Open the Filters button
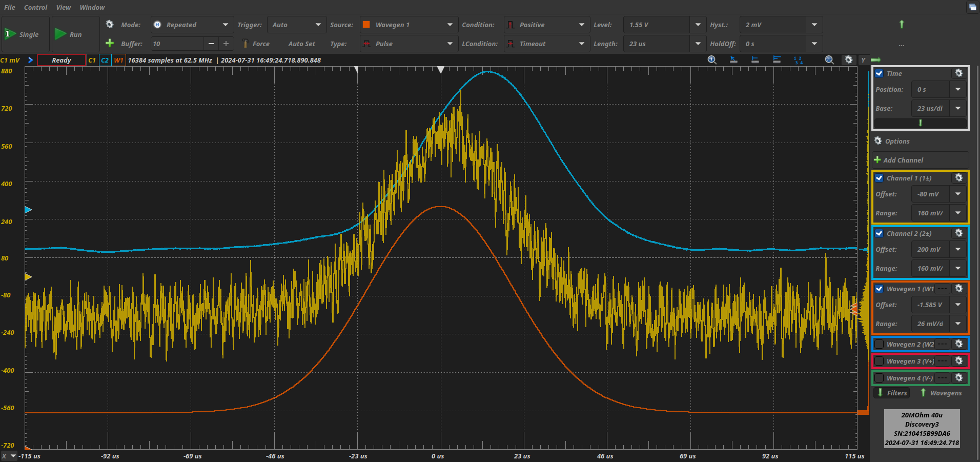 [x=892, y=393]
